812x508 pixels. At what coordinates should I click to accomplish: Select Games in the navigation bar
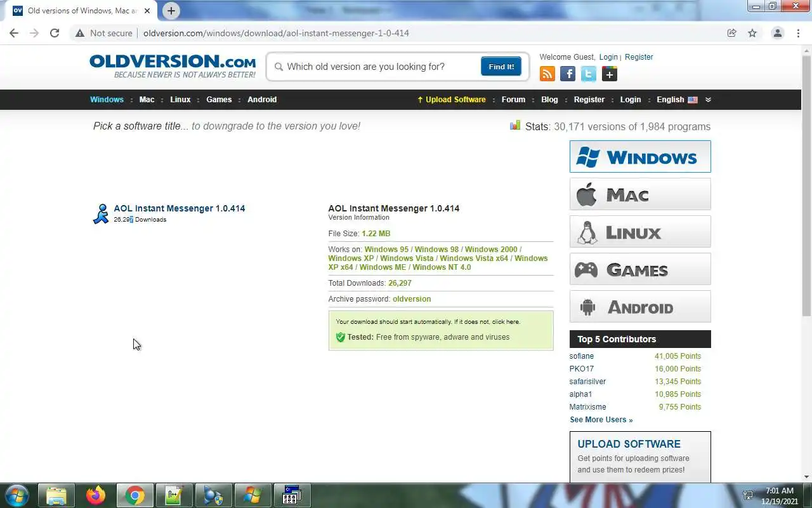tap(219, 100)
